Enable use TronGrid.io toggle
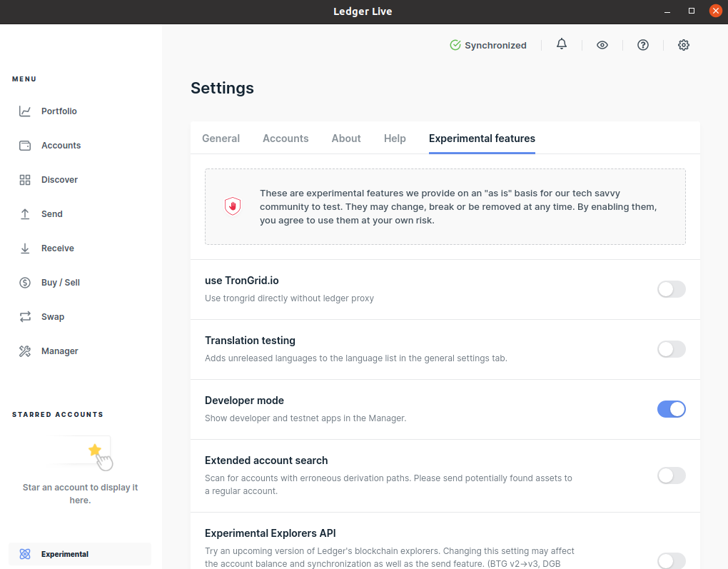The image size is (728, 569). click(x=671, y=289)
